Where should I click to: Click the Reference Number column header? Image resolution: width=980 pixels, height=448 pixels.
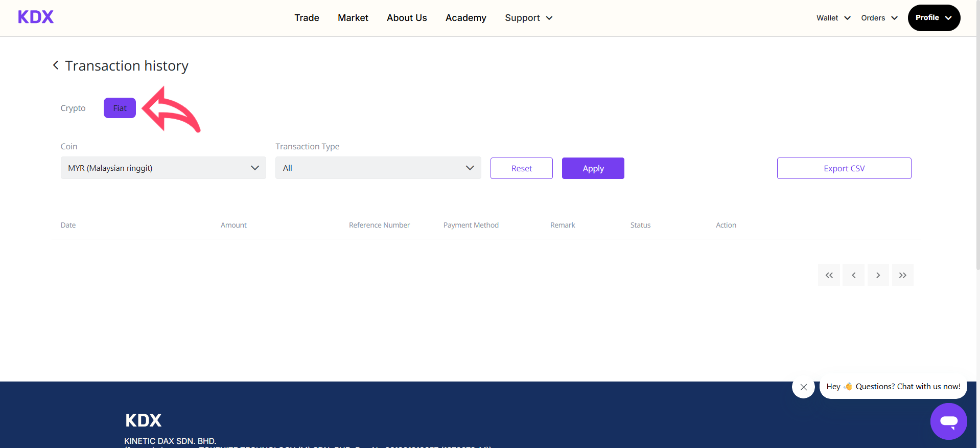[x=379, y=225]
